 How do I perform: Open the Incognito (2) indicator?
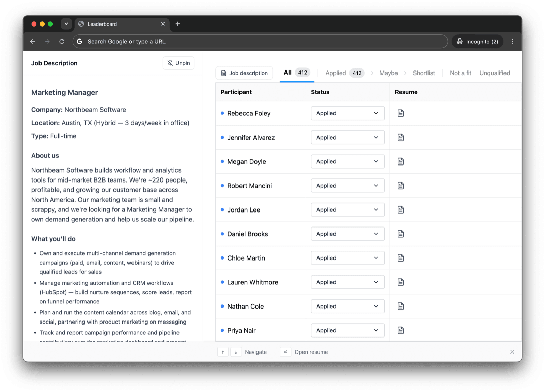(x=477, y=41)
